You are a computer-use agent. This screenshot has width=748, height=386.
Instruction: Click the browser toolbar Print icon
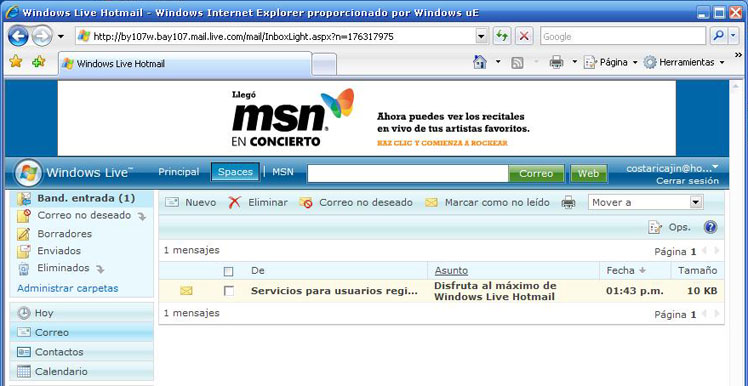(556, 62)
